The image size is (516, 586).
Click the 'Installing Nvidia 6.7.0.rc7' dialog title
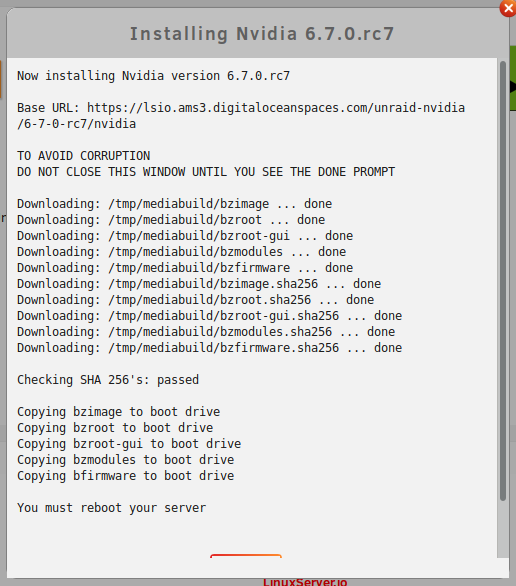pos(262,33)
